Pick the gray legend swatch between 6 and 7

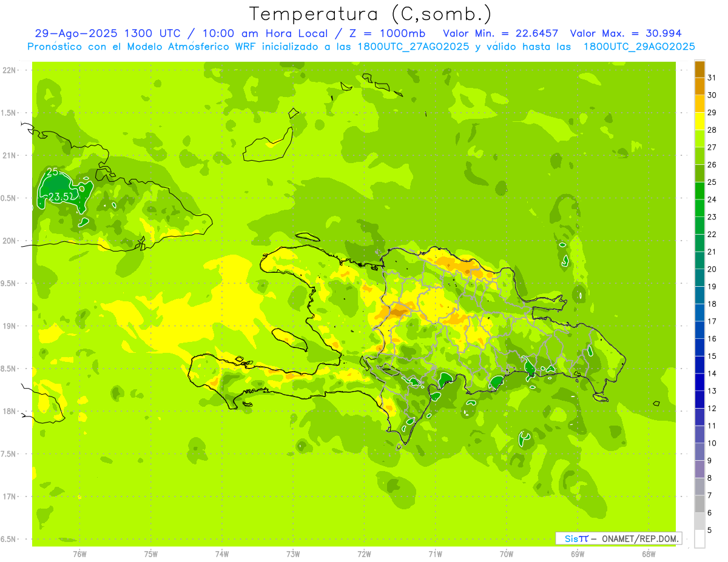pos(699,504)
